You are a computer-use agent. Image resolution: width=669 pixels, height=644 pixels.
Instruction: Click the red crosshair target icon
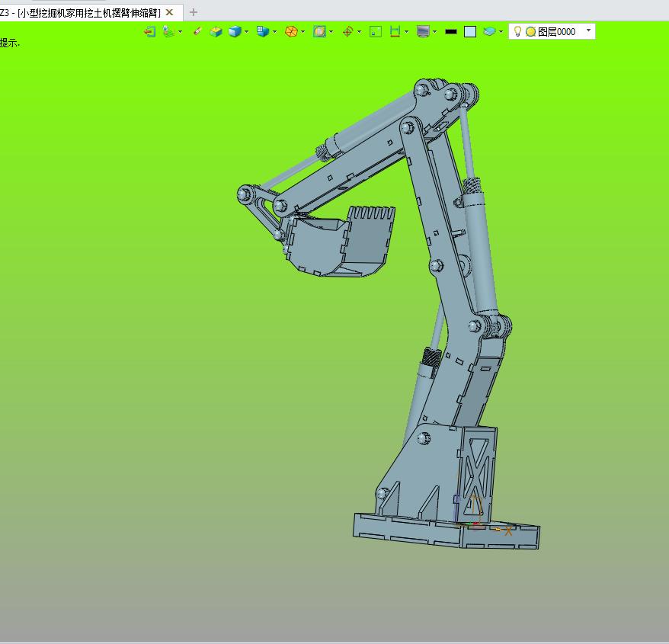pos(347,31)
